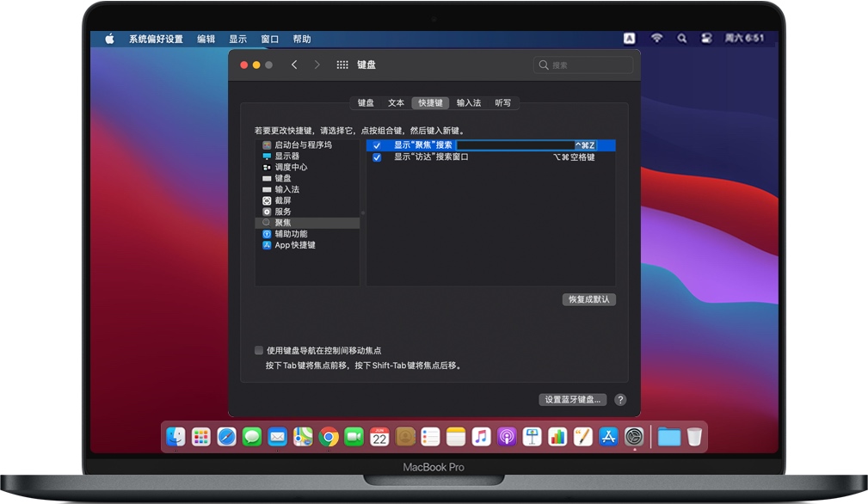
Task: Click the show-all preferences grid icon
Action: pos(342,65)
